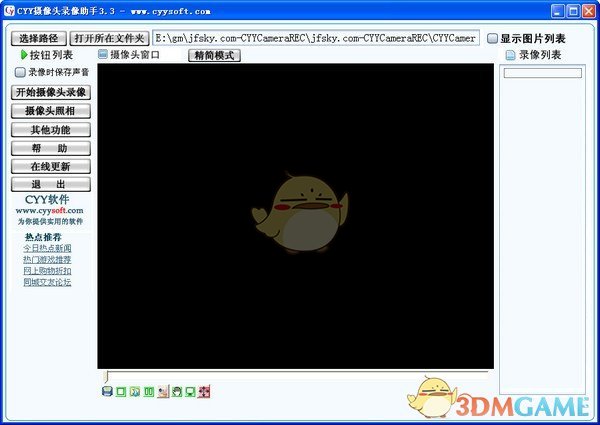Click the save path input field
Screen dimensions: 600x425
click(315, 39)
